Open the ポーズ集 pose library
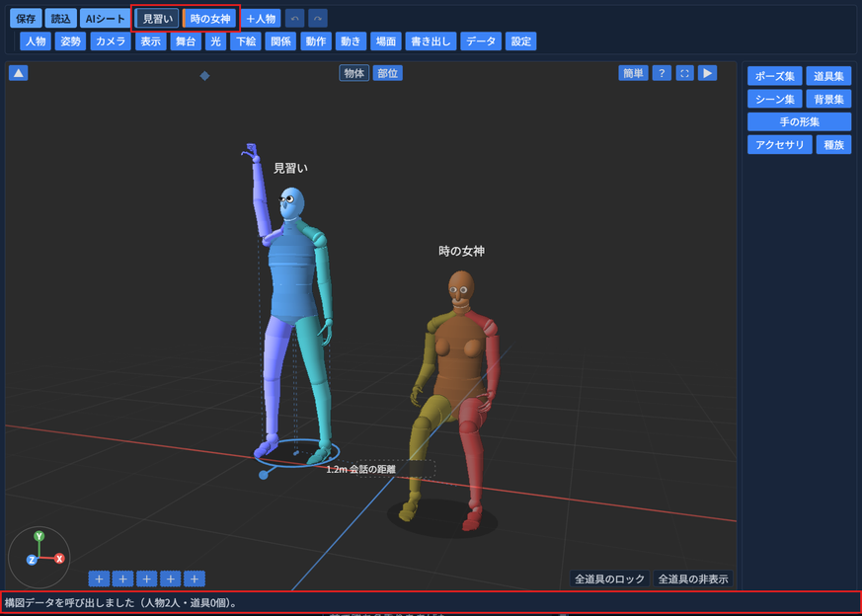862x616 pixels. 774,76
